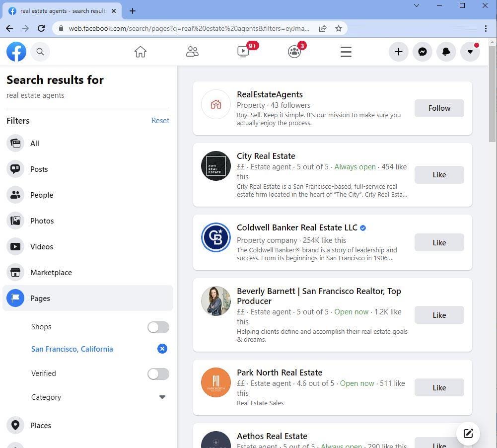This screenshot has height=448, width=497.
Task: Click the browser Back arrow
Action: click(x=9, y=28)
